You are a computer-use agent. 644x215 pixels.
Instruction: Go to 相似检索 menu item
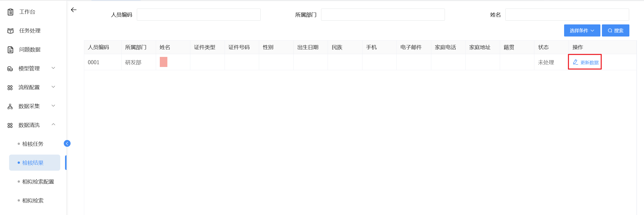click(33, 201)
